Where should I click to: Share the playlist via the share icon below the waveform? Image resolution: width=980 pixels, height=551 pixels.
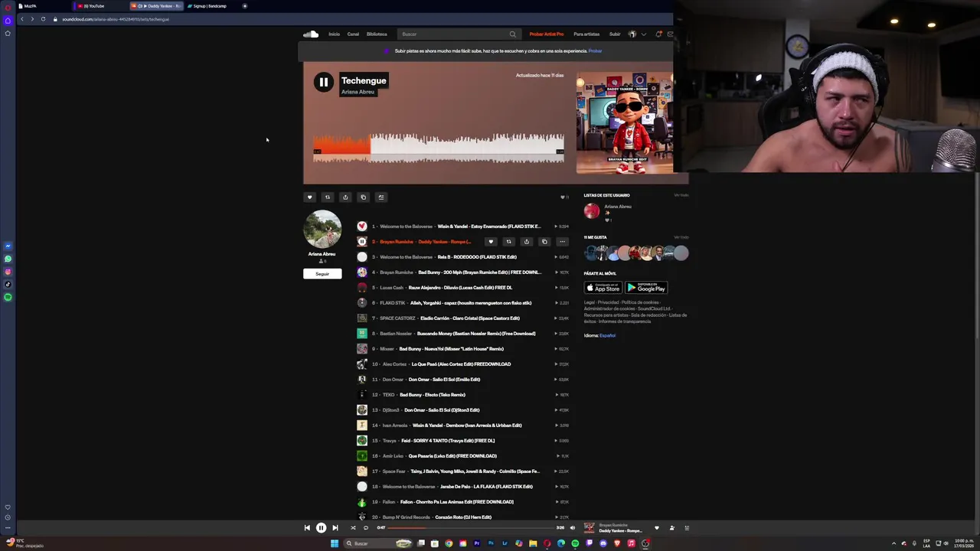pos(345,197)
